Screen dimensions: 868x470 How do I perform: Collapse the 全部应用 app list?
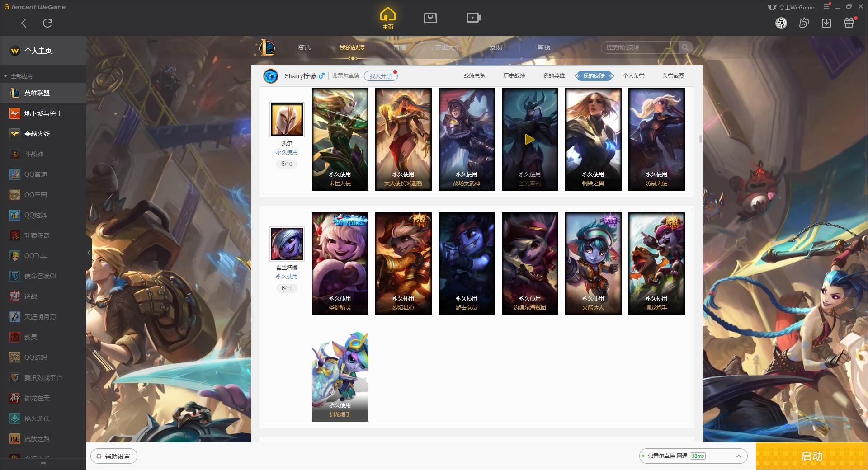(18, 76)
